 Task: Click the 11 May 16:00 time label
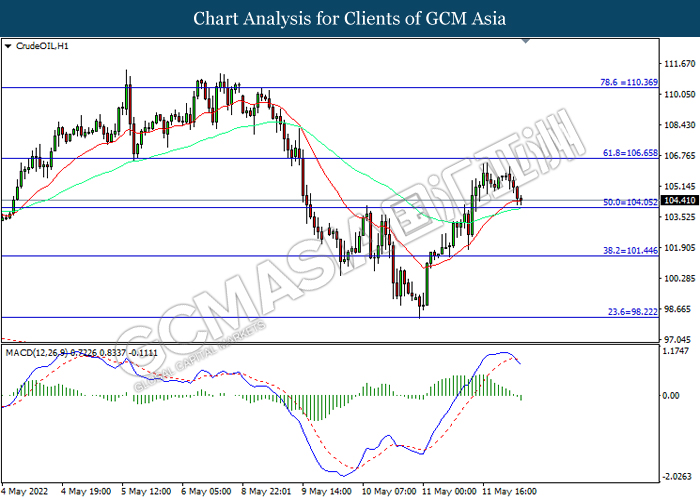click(509, 492)
